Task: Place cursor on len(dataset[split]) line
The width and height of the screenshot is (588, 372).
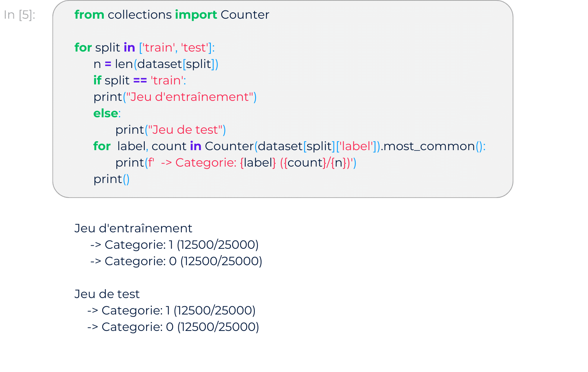Action: tap(156, 64)
